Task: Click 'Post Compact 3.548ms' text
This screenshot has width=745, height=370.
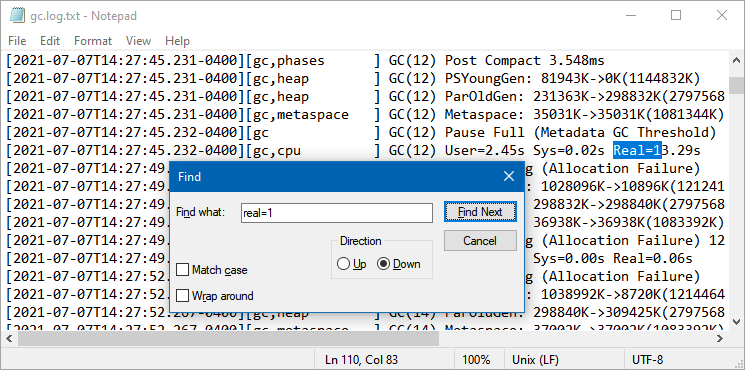Action: click(525, 61)
